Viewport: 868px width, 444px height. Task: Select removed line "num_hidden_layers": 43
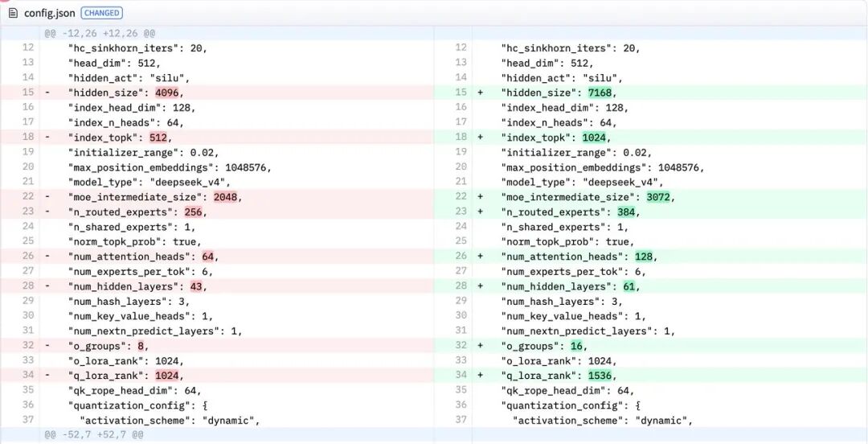[217, 286]
